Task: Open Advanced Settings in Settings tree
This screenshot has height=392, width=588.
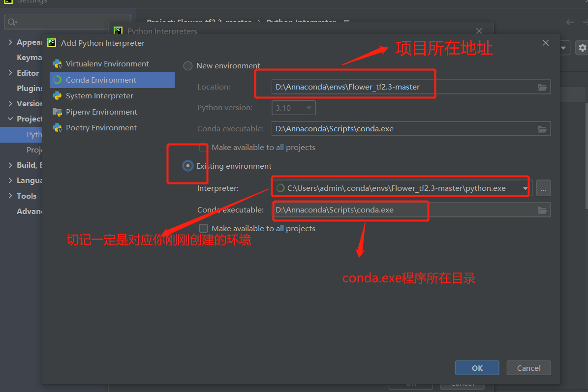Action: 29,211
